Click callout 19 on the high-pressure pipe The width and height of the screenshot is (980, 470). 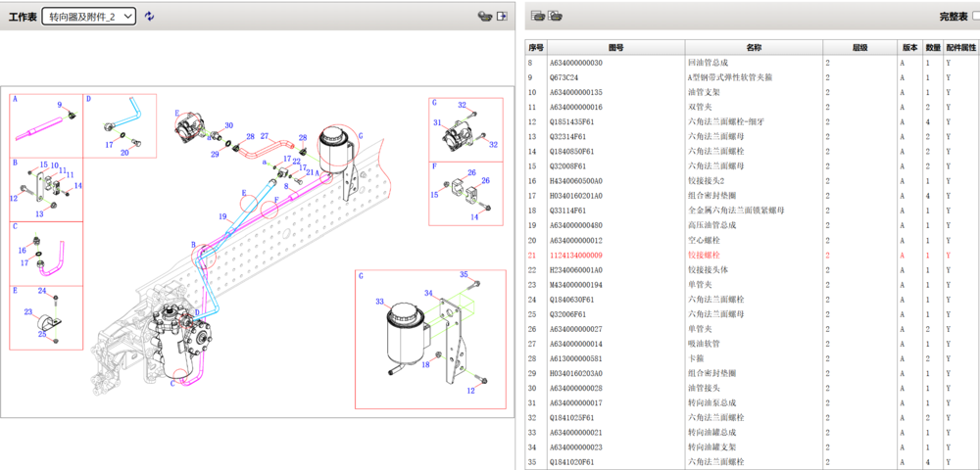[222, 216]
